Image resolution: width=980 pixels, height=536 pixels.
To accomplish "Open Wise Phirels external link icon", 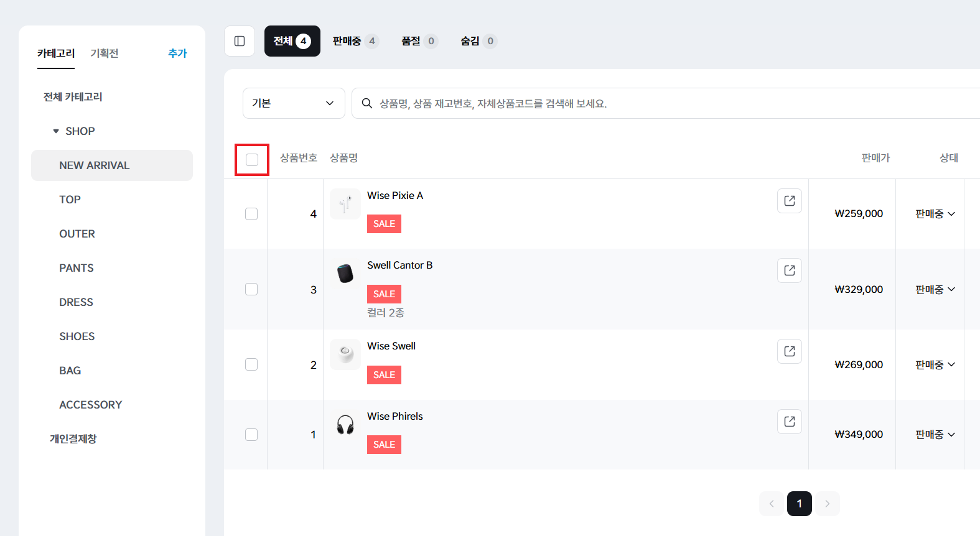I will [789, 422].
